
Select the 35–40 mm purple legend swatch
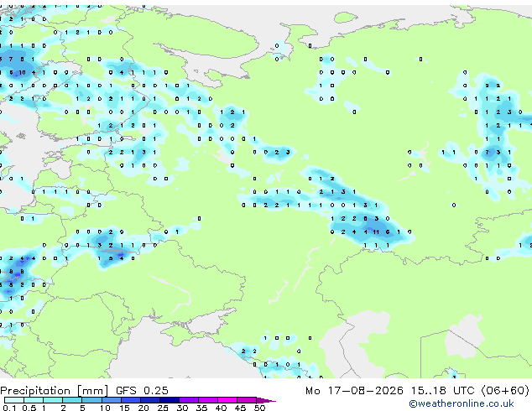tap(207, 400)
